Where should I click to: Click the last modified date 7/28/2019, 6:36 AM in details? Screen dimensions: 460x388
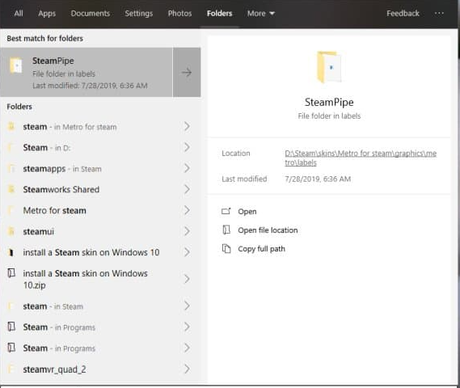click(x=318, y=179)
